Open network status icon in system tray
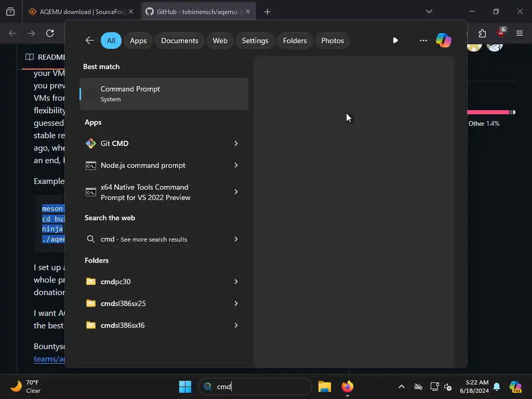532x399 pixels. pyautogui.click(x=434, y=387)
